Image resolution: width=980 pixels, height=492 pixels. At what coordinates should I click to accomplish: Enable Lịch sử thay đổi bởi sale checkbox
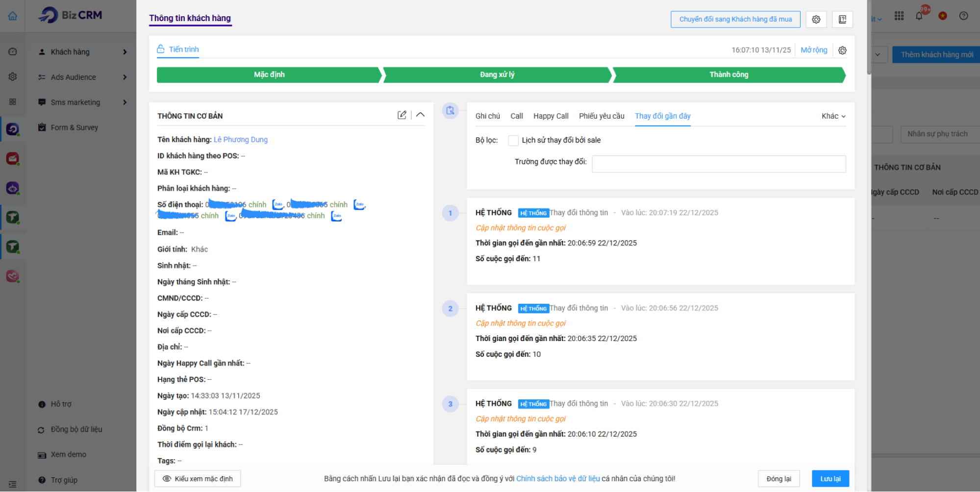pyautogui.click(x=513, y=141)
